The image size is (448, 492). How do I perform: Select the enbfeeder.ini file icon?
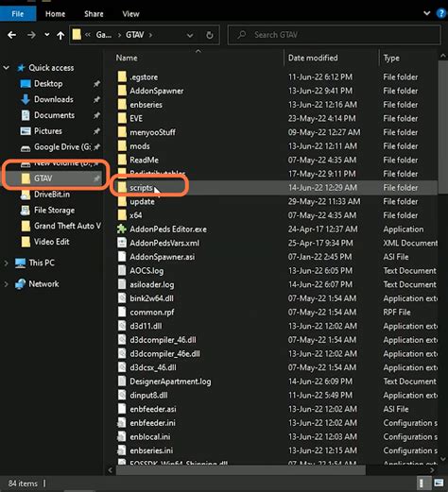click(x=122, y=423)
